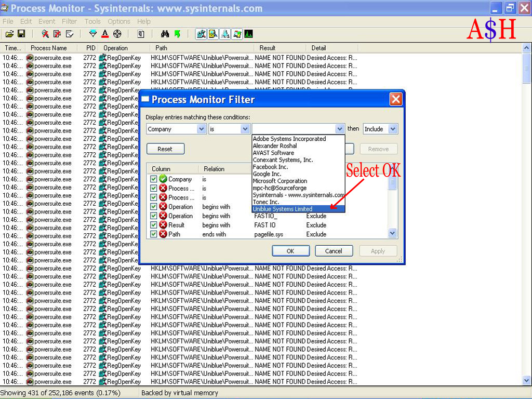Click the Remove button
532x399 pixels.
pyautogui.click(x=378, y=149)
